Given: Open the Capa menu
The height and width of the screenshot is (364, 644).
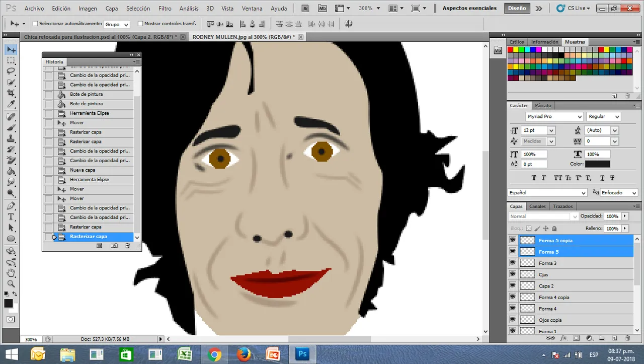Looking at the screenshot, I should (x=112, y=9).
